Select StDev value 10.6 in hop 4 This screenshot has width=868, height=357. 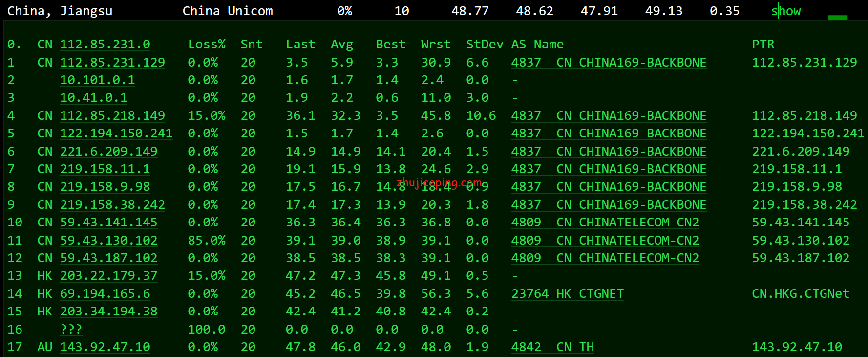pos(481,116)
